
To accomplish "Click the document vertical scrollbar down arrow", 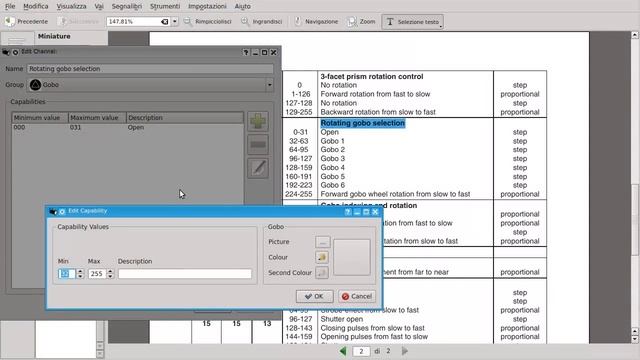I will 635,339.
